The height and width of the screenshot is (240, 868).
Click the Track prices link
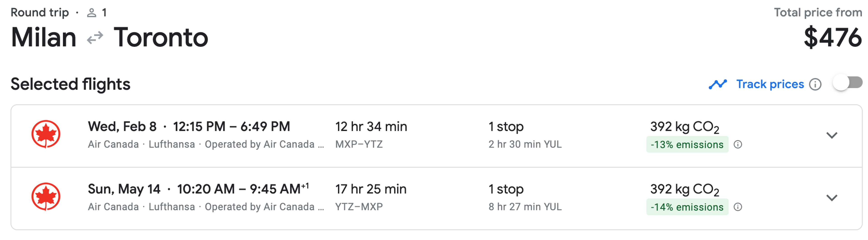point(770,84)
